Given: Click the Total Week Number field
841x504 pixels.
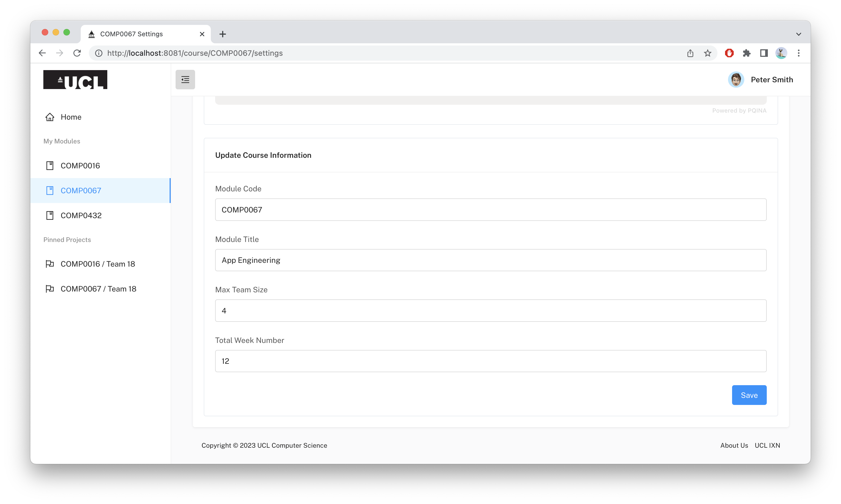Looking at the screenshot, I should tap(490, 361).
